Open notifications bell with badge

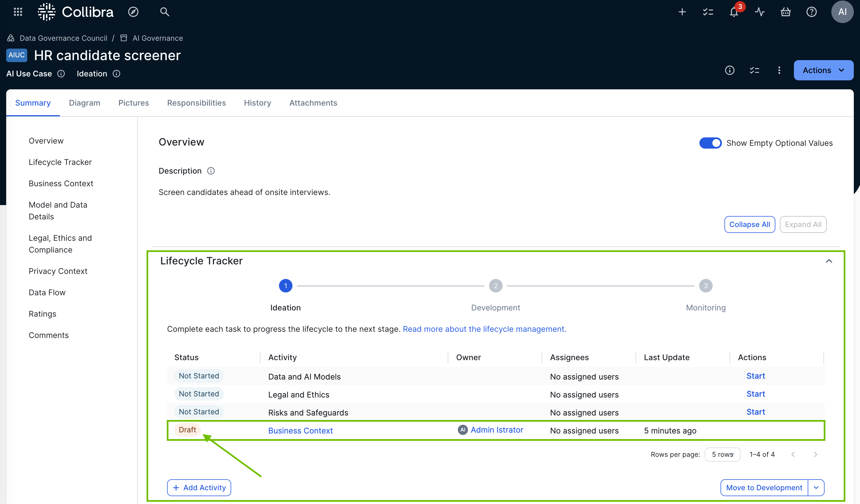[734, 12]
